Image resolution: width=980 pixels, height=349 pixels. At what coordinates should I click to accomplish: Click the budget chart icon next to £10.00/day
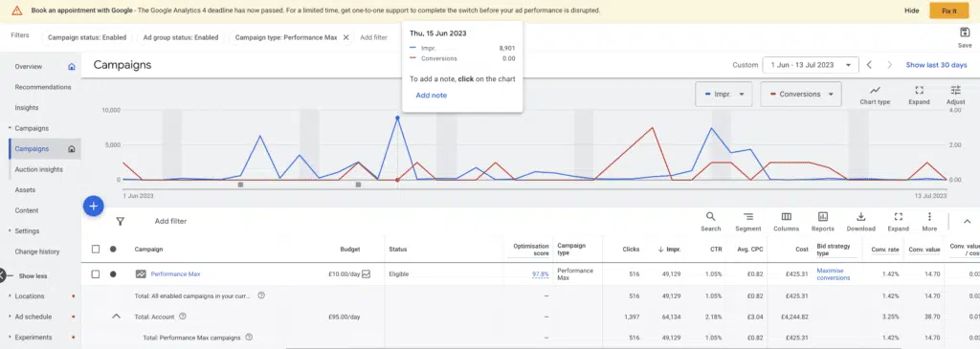[x=367, y=274]
